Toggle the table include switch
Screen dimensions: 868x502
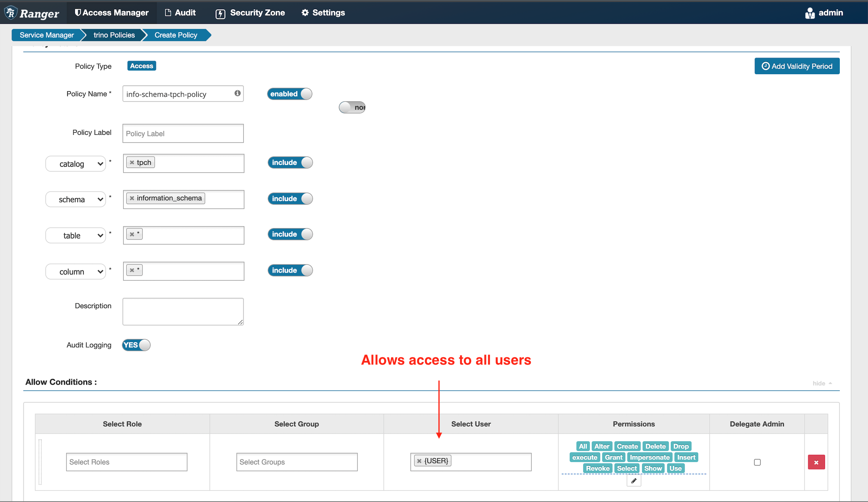[x=290, y=234]
